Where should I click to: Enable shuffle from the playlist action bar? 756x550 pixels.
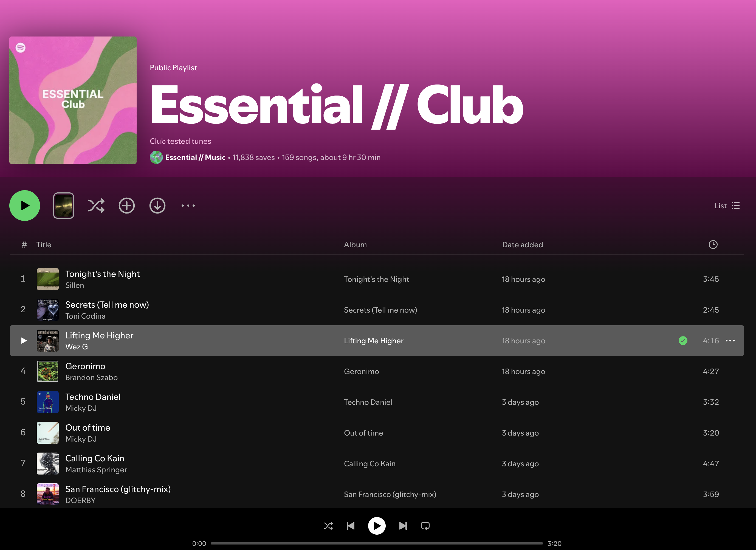point(96,206)
